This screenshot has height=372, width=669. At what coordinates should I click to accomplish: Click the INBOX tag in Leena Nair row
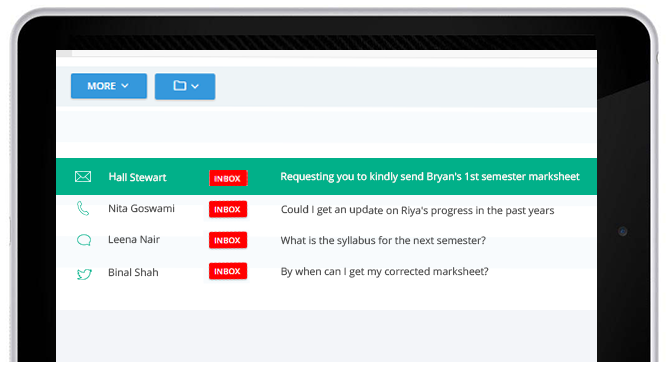coord(228,240)
